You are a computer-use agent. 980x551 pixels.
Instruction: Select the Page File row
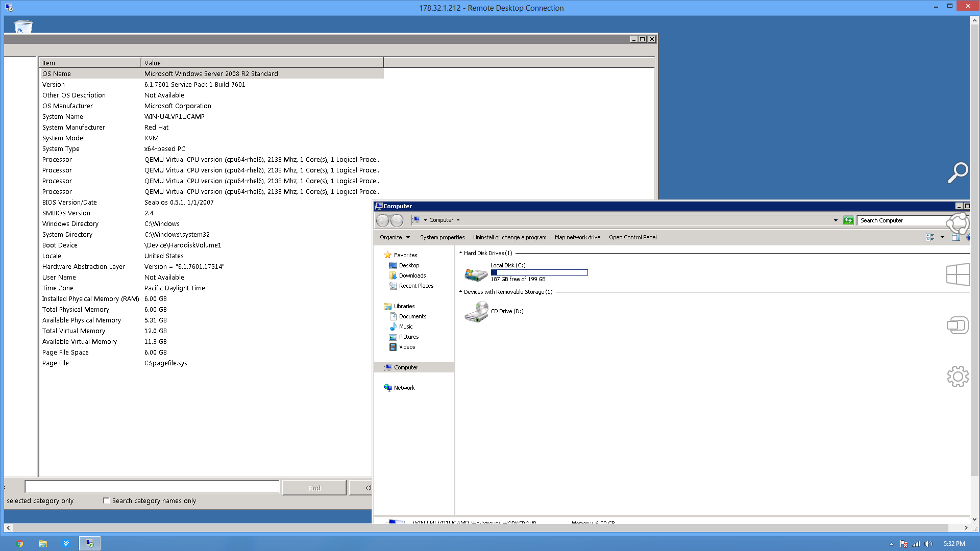212,363
